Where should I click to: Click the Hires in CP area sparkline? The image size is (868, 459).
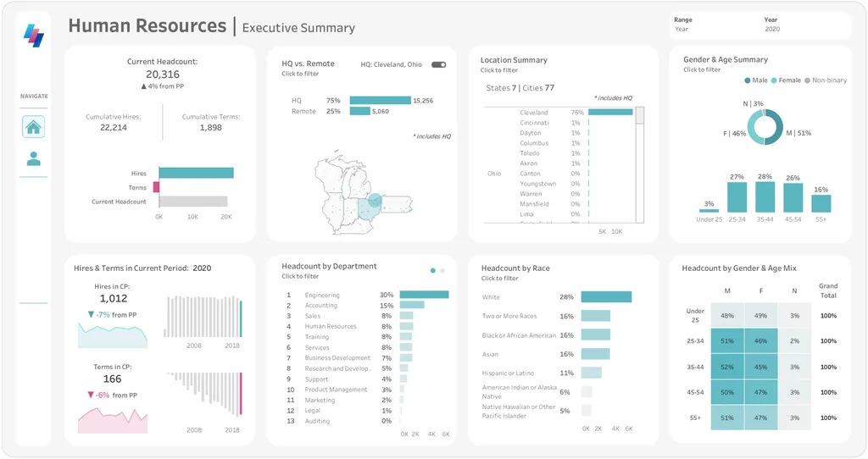click(113, 335)
